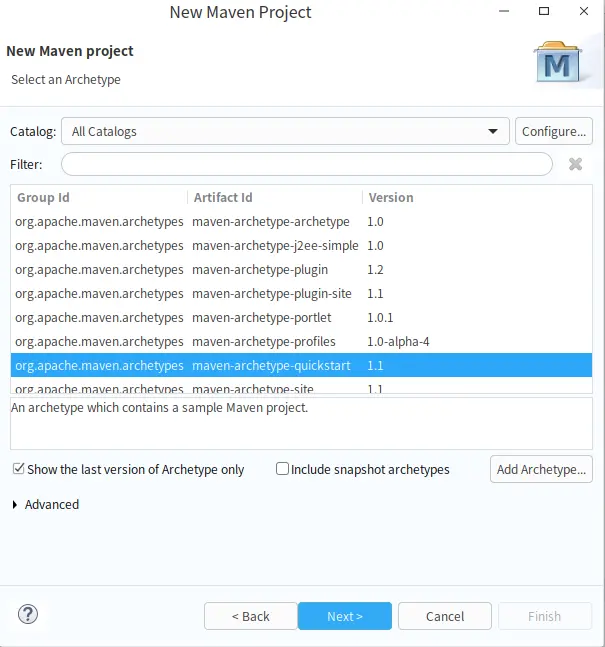Go to the previous page with Back

click(251, 616)
